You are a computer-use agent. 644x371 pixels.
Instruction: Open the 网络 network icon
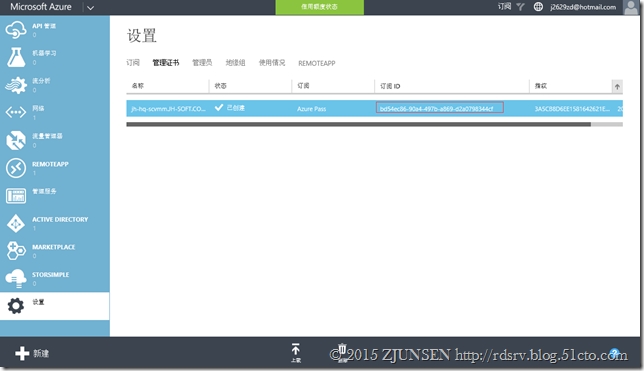16,112
